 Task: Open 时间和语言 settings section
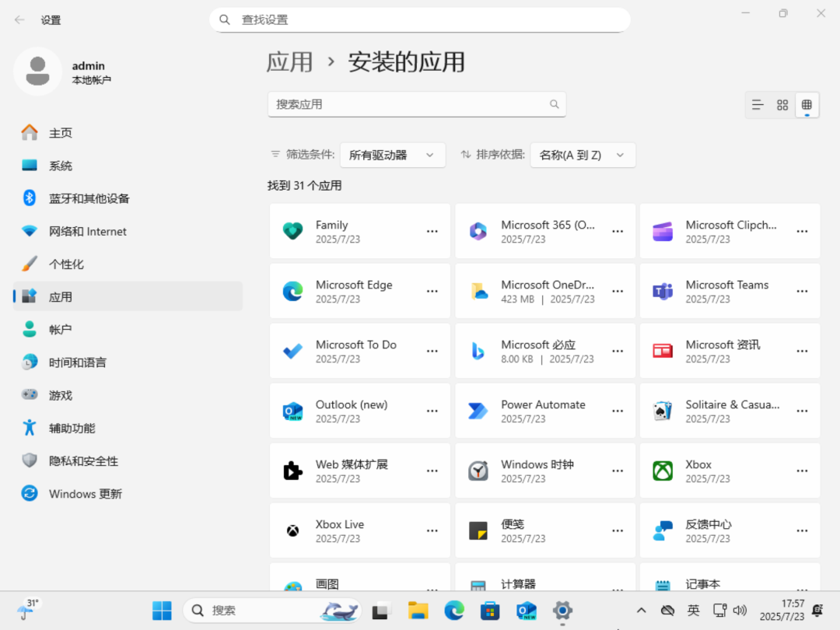(x=128, y=362)
